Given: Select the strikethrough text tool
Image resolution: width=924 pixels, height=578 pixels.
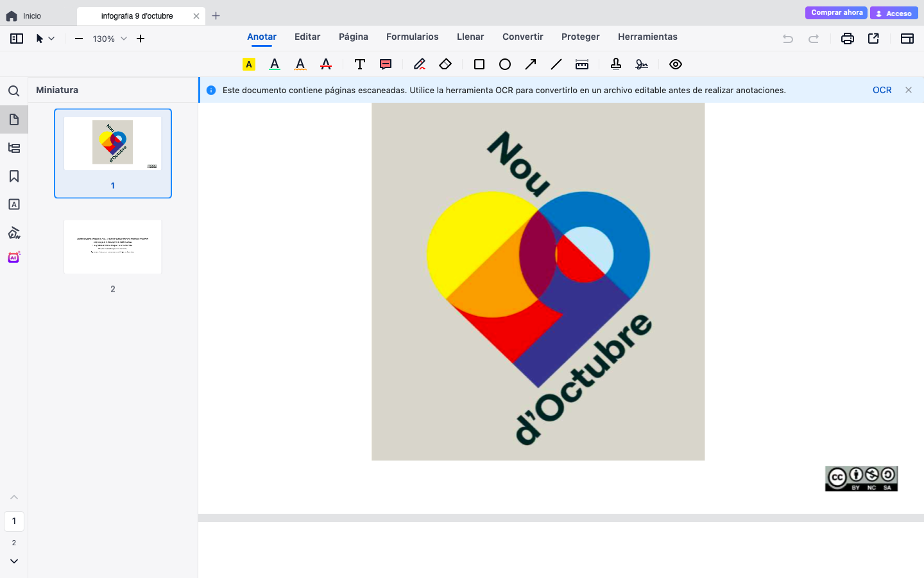Looking at the screenshot, I should tap(326, 64).
